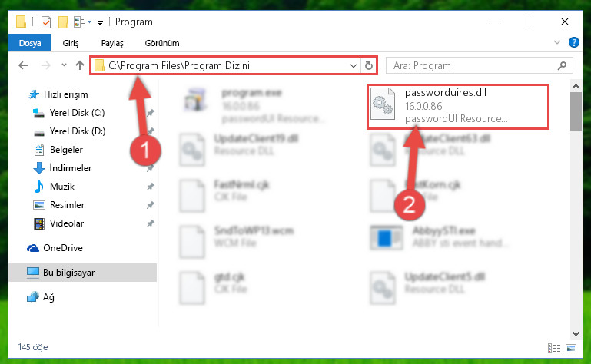Refresh the current folder view
Image resolution: width=591 pixels, height=364 pixels.
tap(369, 66)
